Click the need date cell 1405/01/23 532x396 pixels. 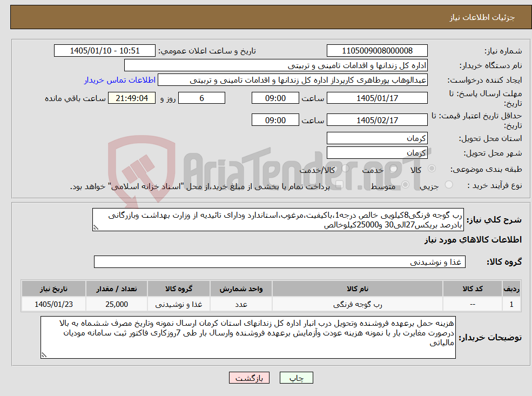click(53, 304)
